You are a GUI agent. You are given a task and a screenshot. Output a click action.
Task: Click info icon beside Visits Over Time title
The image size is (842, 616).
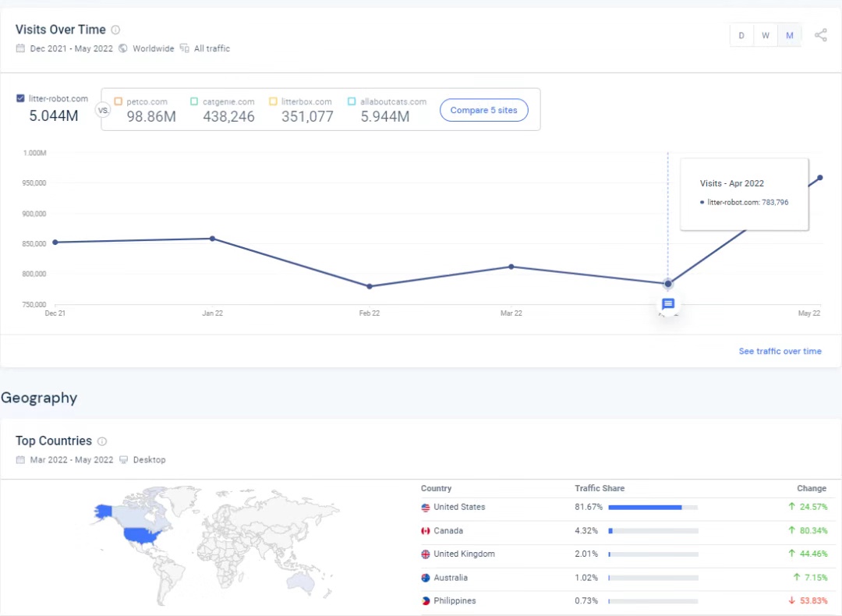[115, 30]
